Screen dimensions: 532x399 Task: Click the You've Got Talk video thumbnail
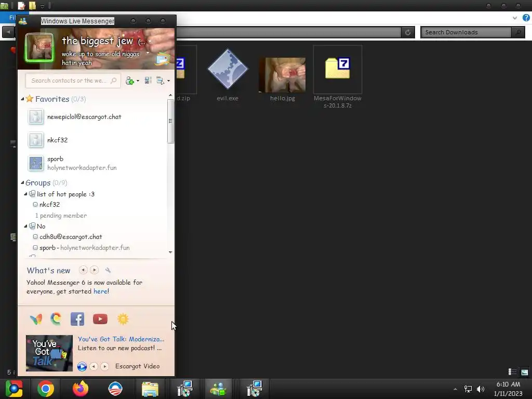[x=49, y=353]
